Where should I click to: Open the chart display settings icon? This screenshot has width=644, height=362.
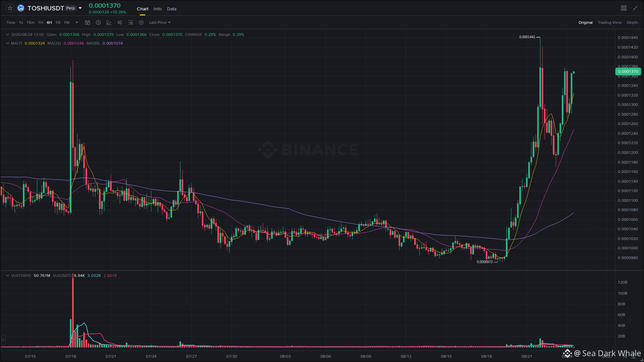(x=130, y=22)
